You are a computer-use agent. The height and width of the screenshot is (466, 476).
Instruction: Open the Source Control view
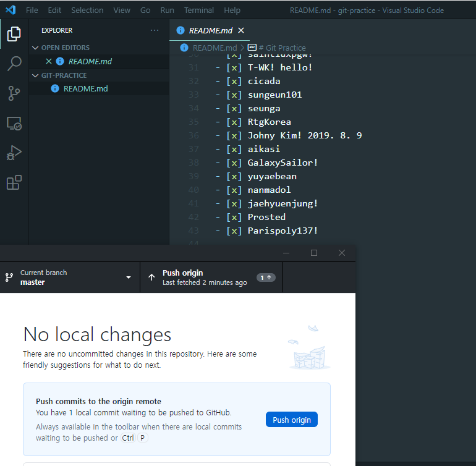click(14, 93)
